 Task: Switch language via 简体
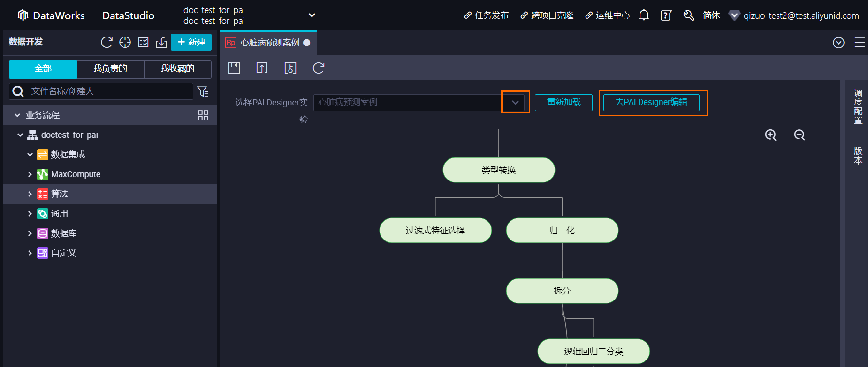click(x=711, y=15)
